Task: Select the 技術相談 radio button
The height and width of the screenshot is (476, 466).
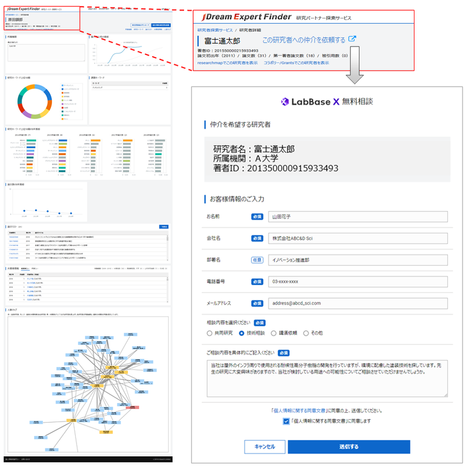Action: 242,333
